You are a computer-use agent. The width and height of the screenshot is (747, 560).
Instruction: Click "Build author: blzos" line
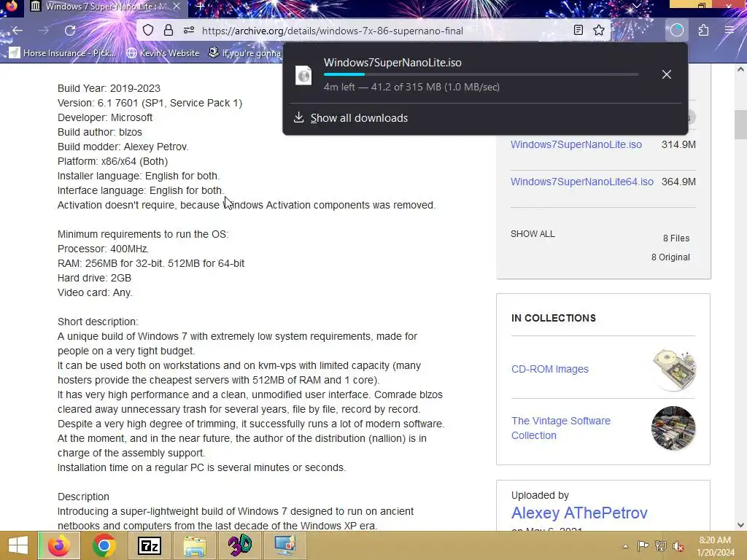point(99,132)
